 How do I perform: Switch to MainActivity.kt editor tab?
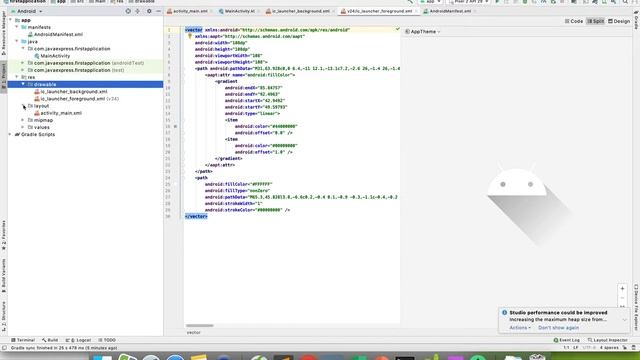click(x=239, y=11)
